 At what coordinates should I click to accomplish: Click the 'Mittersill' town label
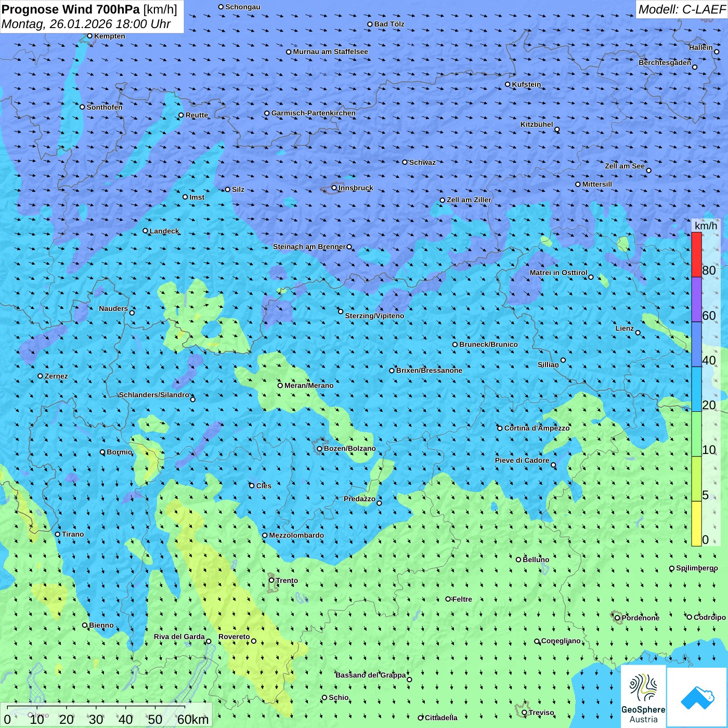pyautogui.click(x=597, y=184)
